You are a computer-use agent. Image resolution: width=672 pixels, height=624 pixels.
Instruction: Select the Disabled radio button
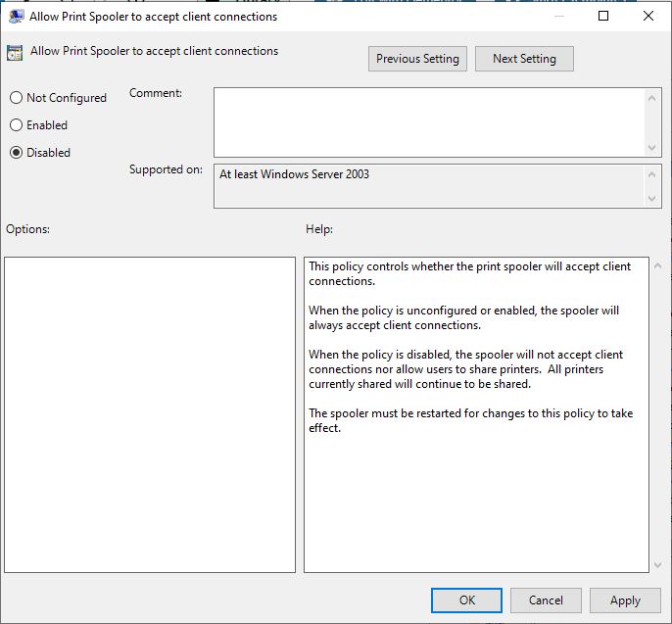coord(16,153)
